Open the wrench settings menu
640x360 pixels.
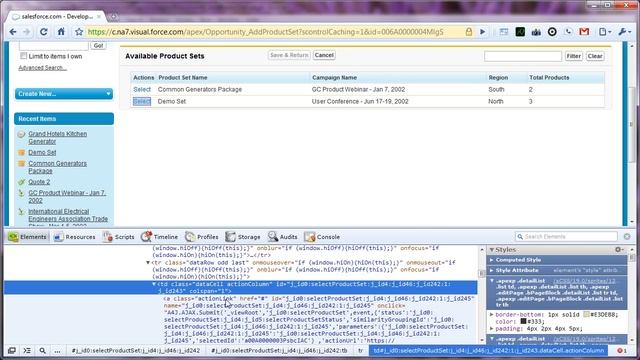[x=624, y=32]
